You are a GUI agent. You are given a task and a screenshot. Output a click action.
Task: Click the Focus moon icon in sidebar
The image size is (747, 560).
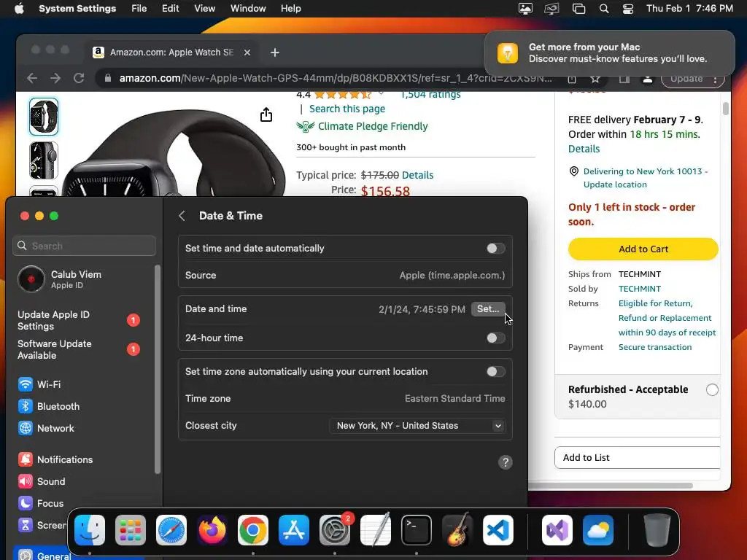(26, 503)
